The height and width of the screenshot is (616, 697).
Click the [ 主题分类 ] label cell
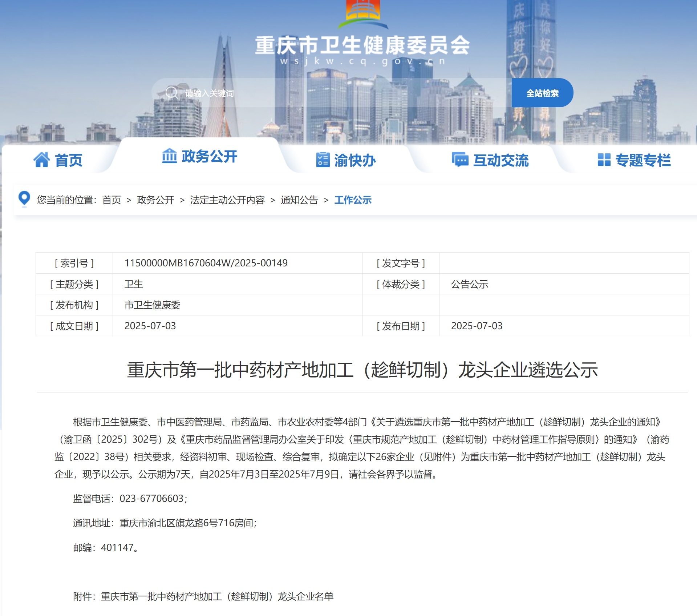coord(74,284)
